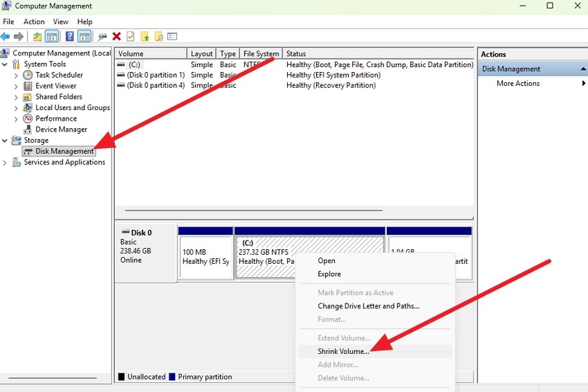This screenshot has height=392, width=588.
Task: Click the Storage icon in tree
Action: click(x=17, y=141)
